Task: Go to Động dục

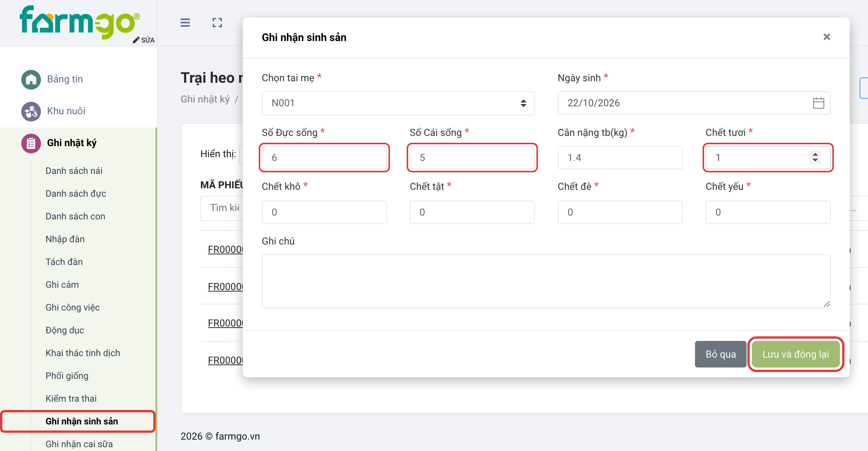Action: tap(65, 330)
